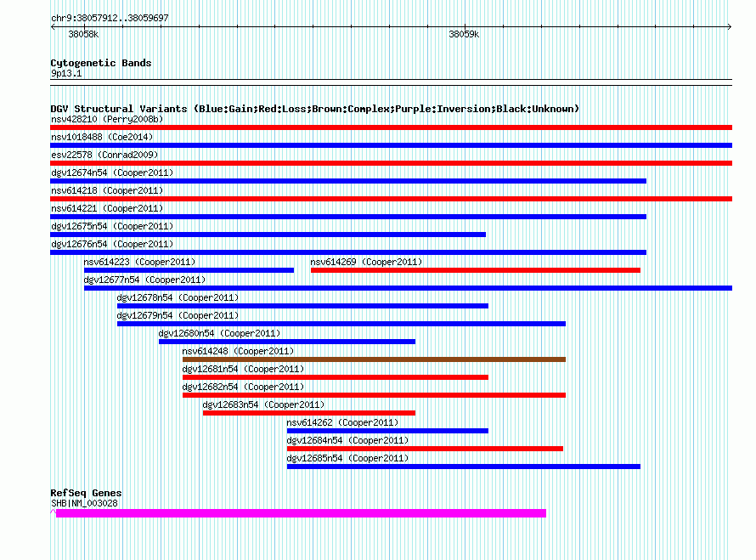Open nsv614218 (Cooper2011) variant label
The image size is (756, 560).
pos(107,190)
